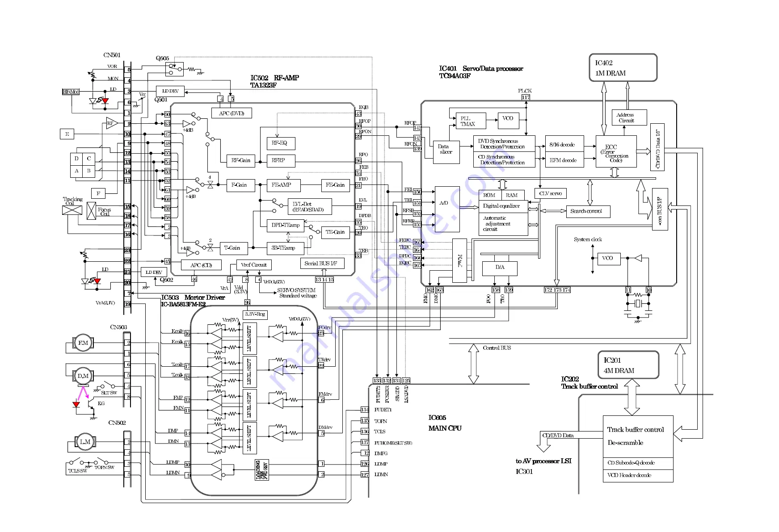
Task: Click the Search control block
Action: pyautogui.click(x=588, y=211)
